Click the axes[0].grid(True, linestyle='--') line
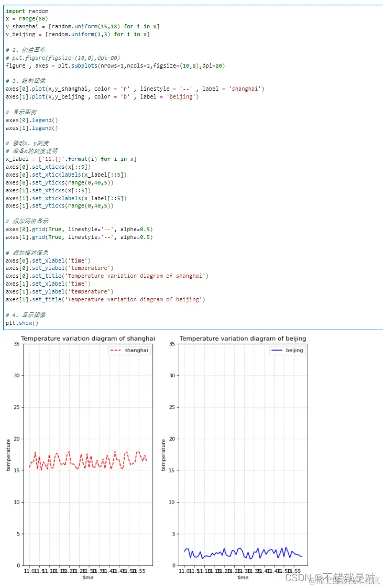 pos(80,229)
